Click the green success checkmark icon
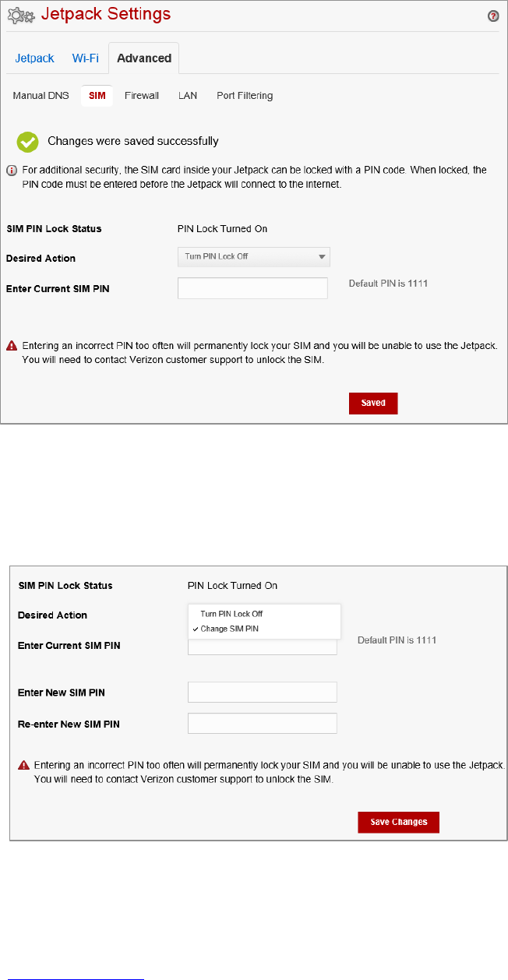Screen dimensions: 508x980 point(28,142)
